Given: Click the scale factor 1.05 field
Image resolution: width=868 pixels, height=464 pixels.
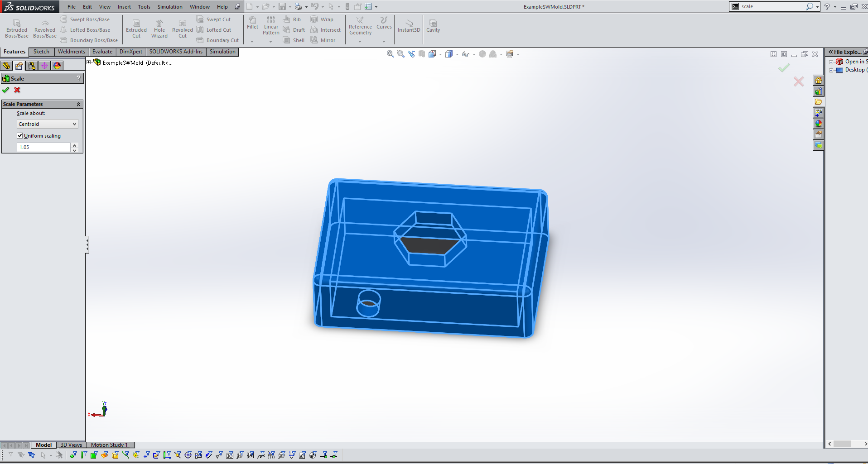Looking at the screenshot, I should point(43,147).
